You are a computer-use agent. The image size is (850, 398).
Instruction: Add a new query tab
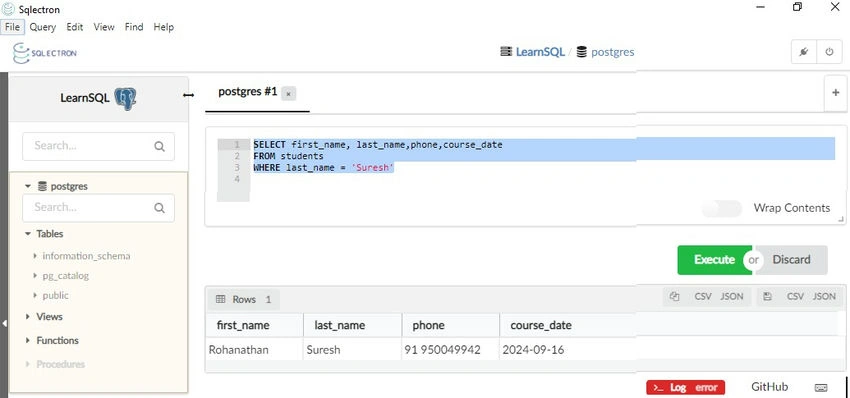[x=835, y=93]
